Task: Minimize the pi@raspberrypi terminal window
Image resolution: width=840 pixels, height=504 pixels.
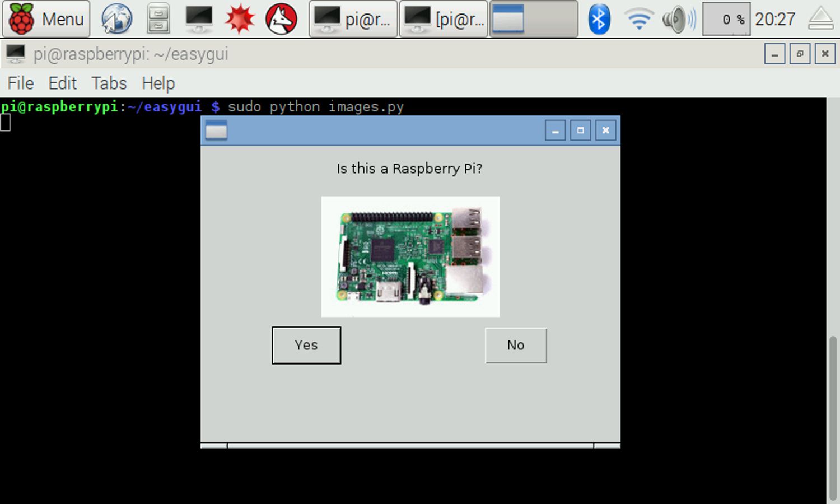Action: click(x=774, y=54)
